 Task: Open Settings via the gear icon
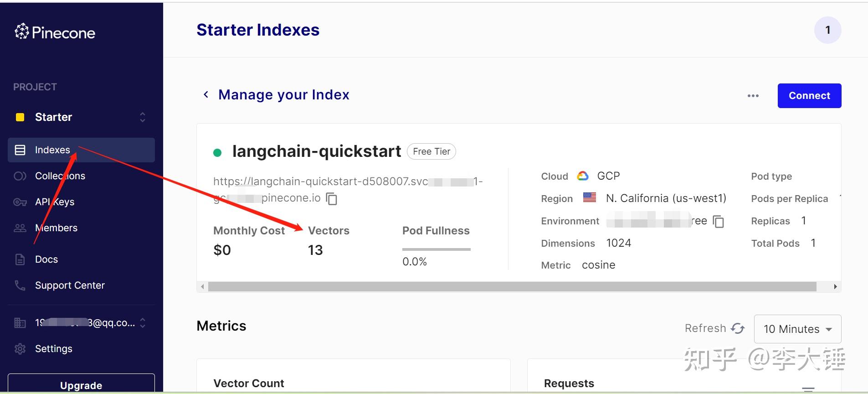(x=20, y=349)
